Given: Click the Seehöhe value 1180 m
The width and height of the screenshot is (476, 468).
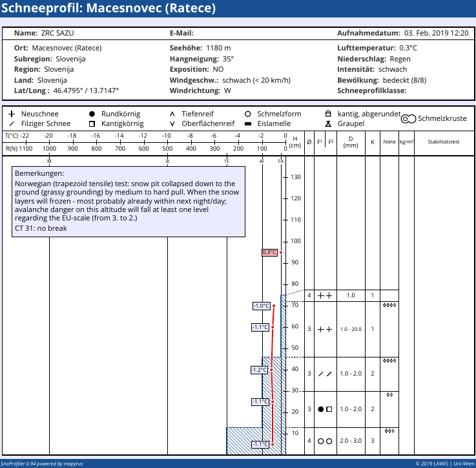Looking at the screenshot, I should pos(218,48).
